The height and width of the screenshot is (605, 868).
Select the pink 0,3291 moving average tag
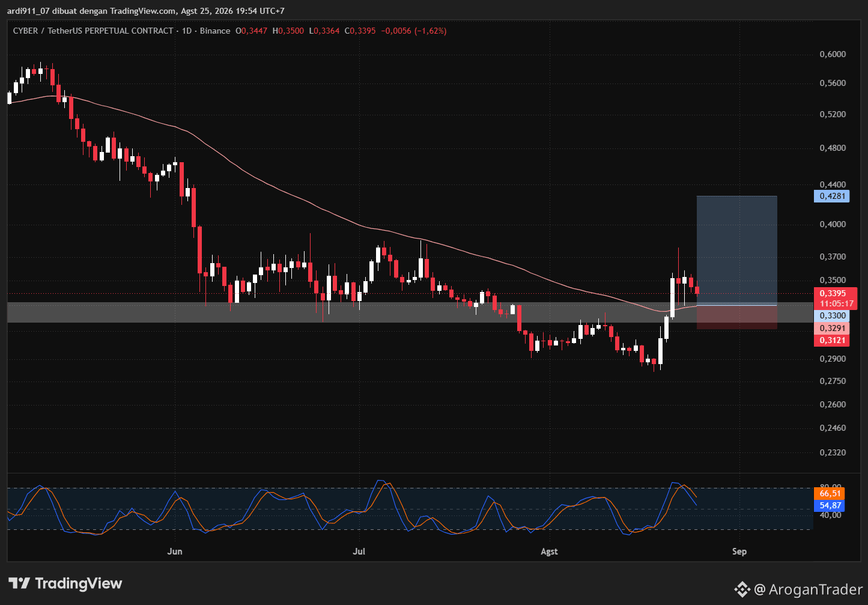[x=831, y=329]
